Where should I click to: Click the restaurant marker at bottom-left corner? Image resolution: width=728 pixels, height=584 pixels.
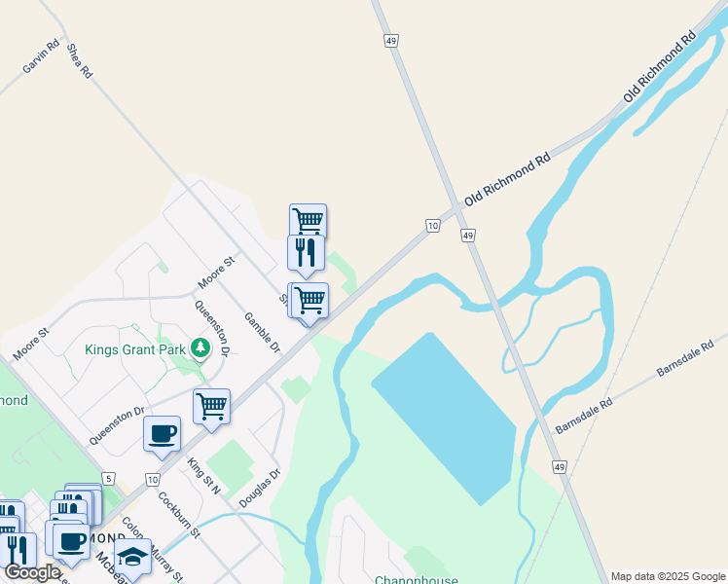click(x=18, y=551)
